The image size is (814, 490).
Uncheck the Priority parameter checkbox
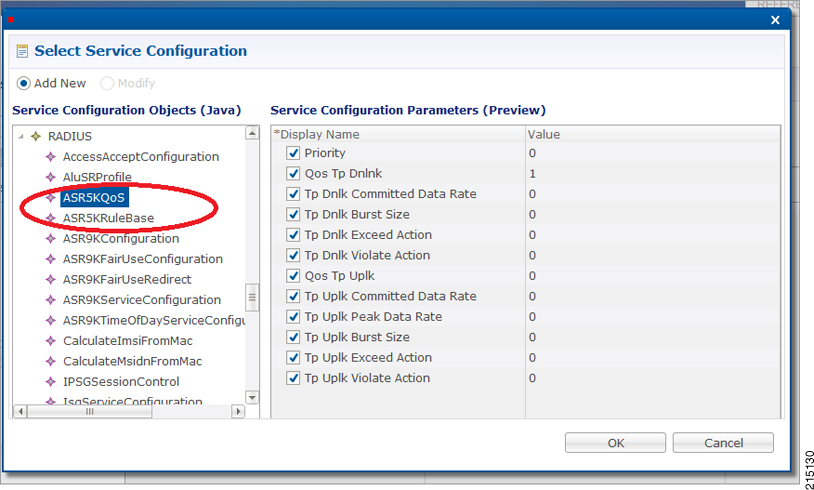click(293, 153)
